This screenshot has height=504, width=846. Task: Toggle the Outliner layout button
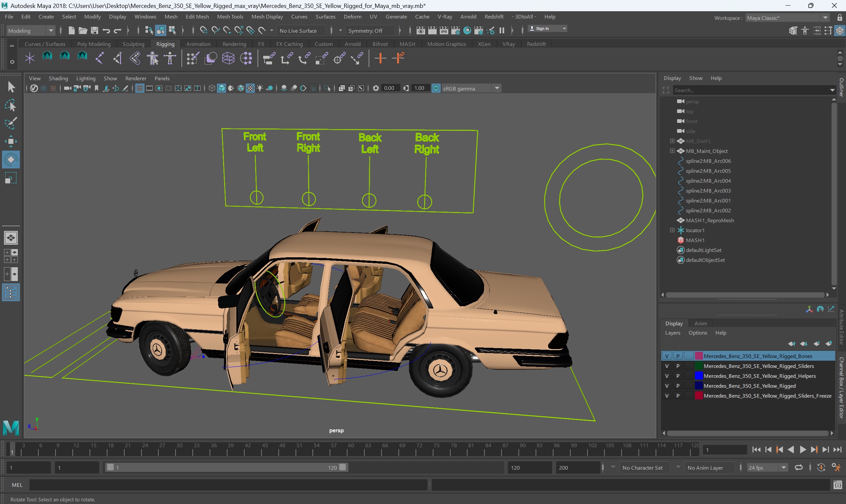click(11, 292)
